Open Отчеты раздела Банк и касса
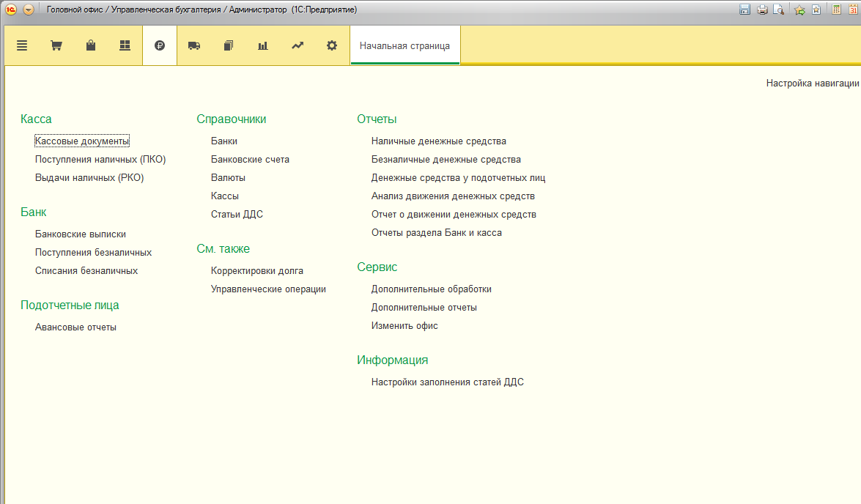This screenshot has height=504, width=861. [437, 233]
